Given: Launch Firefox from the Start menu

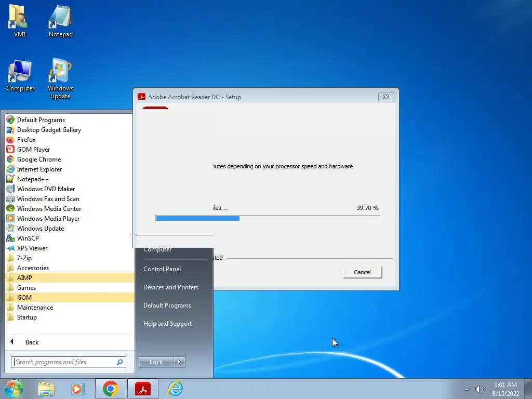Looking at the screenshot, I should coord(69,139).
